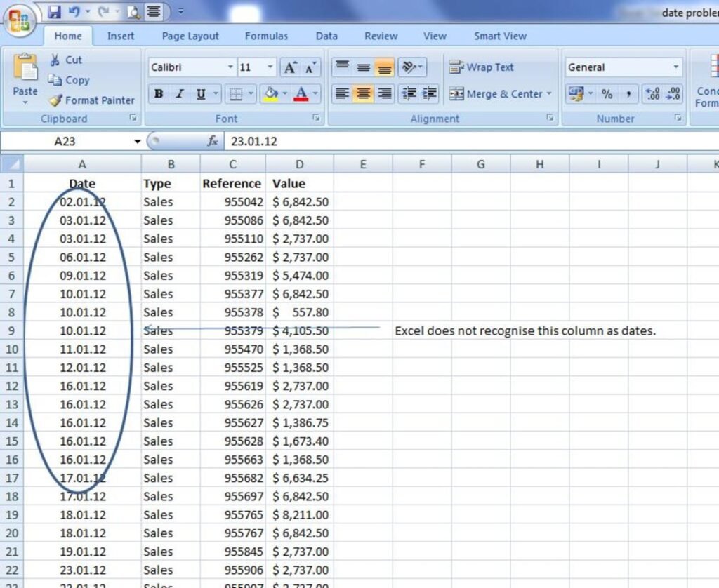
Task: Click the Paste clipboard icon
Action: [25, 69]
